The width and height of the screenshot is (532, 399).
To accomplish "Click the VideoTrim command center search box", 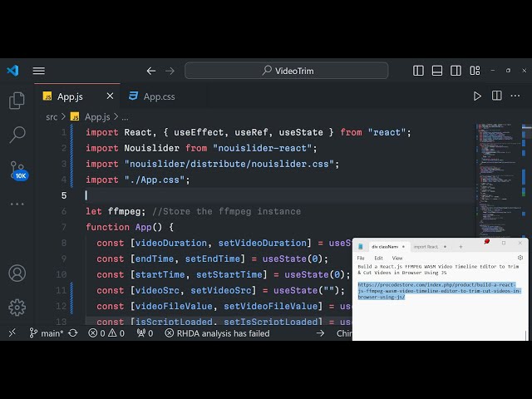I will click(274, 71).
